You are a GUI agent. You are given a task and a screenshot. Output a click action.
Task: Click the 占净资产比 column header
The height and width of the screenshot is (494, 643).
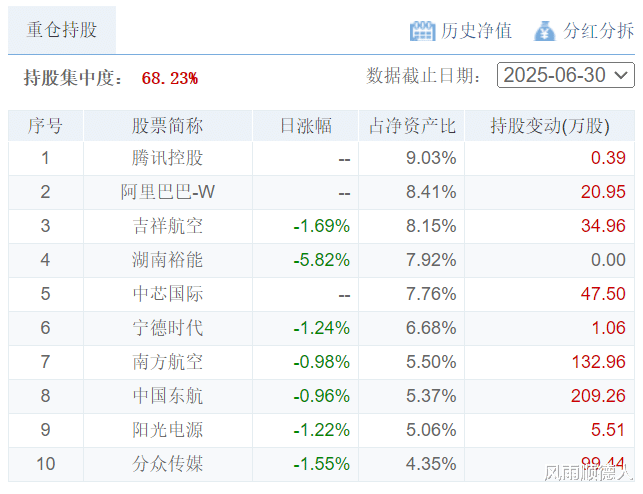(x=412, y=125)
